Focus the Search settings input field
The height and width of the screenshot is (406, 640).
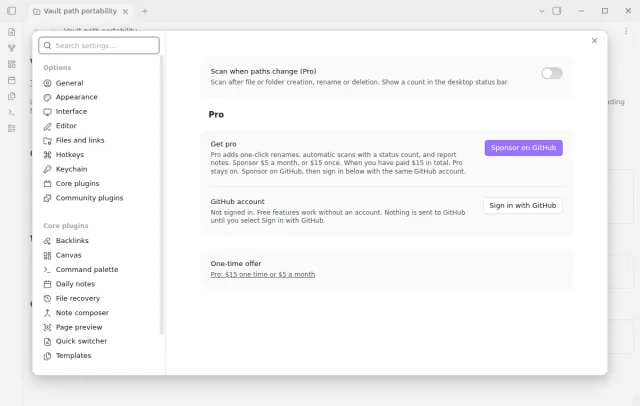pyautogui.click(x=99, y=45)
